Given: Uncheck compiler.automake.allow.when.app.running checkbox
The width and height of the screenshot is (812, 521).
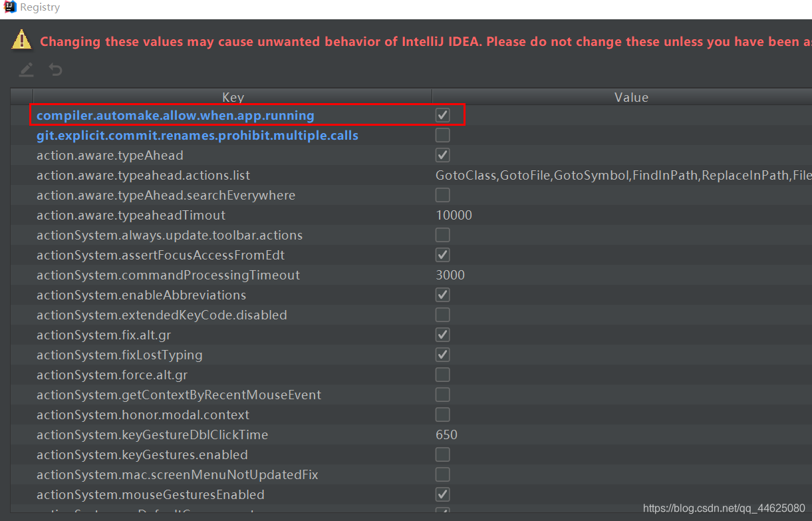Looking at the screenshot, I should [x=442, y=115].
